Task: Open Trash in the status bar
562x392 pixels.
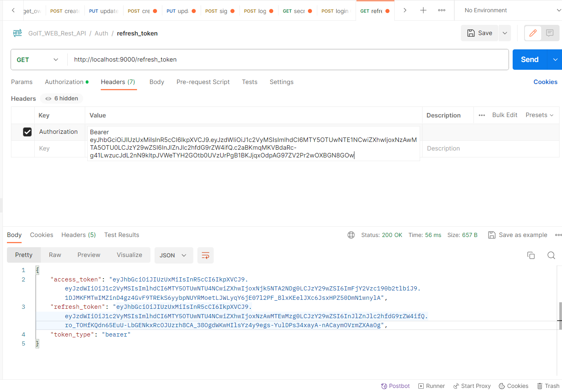Action: (548, 386)
